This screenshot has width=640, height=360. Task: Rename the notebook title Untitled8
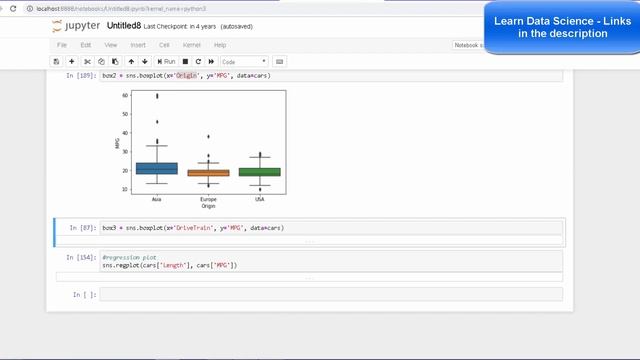(x=124, y=26)
